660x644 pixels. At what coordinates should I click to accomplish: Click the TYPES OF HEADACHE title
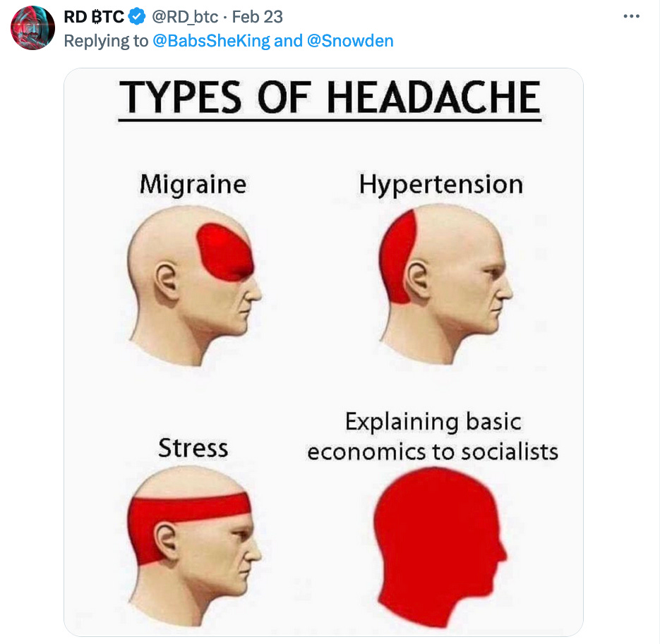330,97
